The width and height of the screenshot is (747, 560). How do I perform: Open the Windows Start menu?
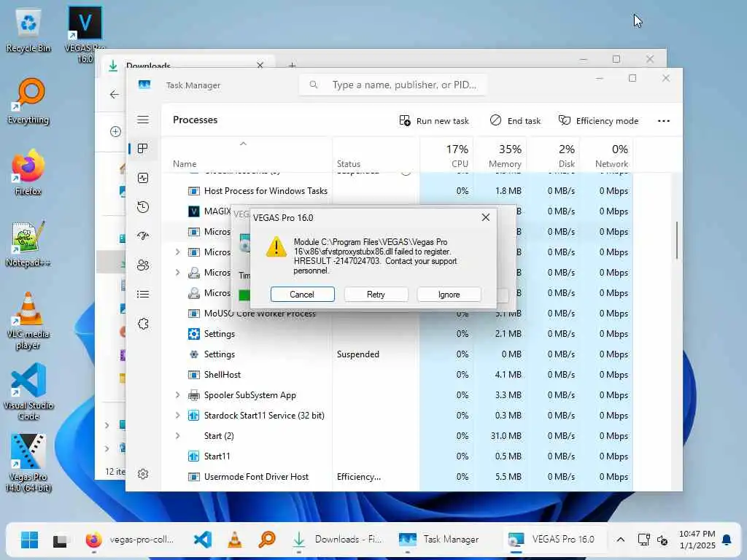coord(29,540)
